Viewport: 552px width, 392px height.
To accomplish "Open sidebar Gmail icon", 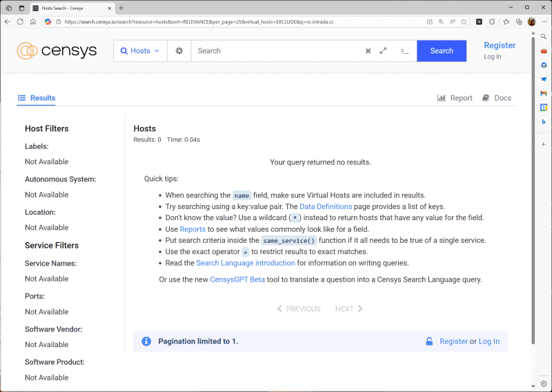I will point(544,93).
